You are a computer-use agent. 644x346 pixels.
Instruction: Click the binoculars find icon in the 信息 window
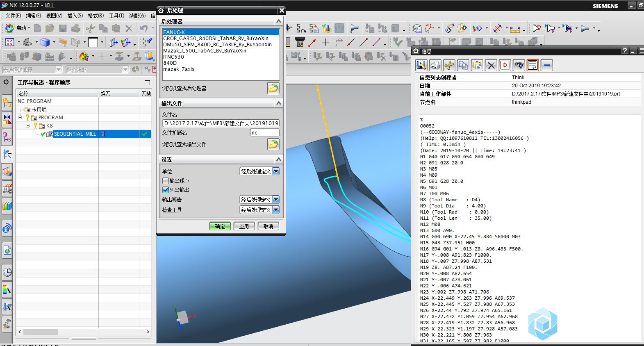[519, 65]
